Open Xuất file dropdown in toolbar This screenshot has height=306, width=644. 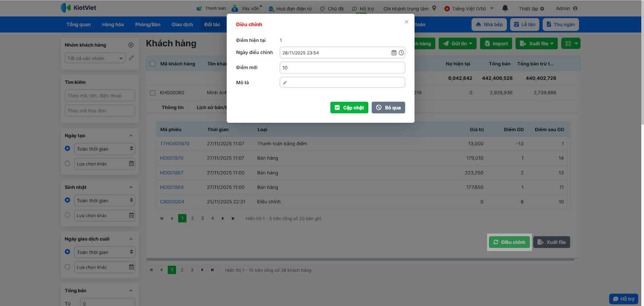[537, 43]
